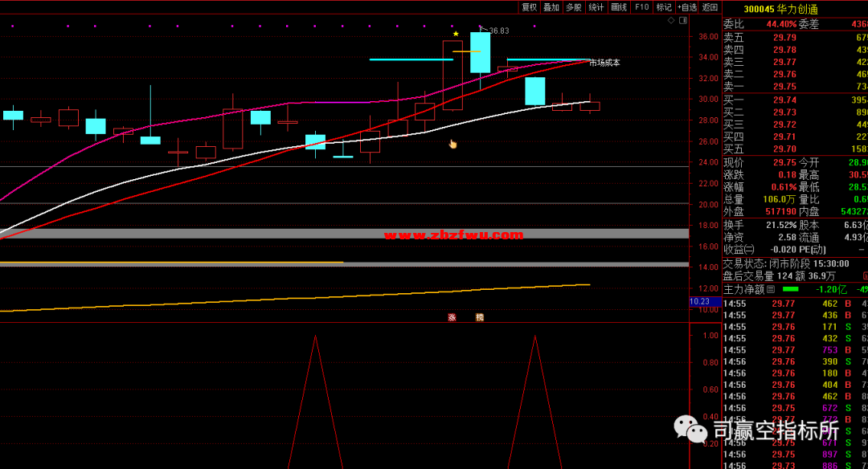Click the 买一 price 29.74
The height and width of the screenshot is (469, 868).
click(784, 100)
